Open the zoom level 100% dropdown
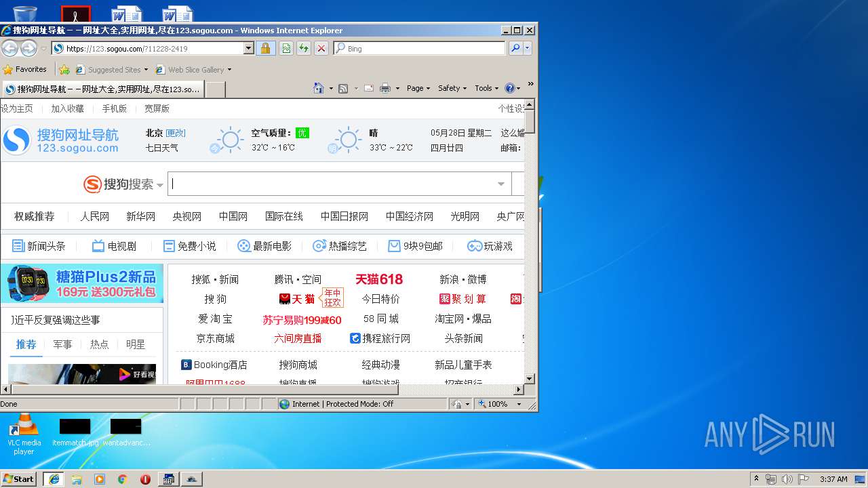This screenshot has width=868, height=488. [x=519, y=404]
